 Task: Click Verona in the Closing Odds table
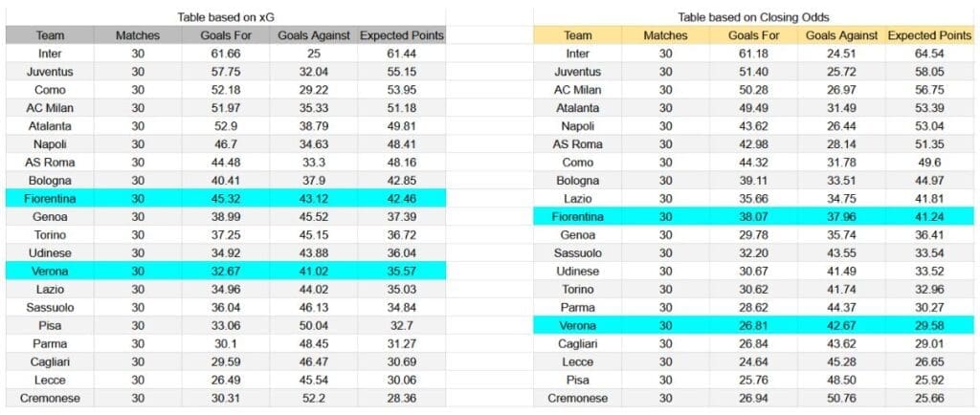point(577,325)
